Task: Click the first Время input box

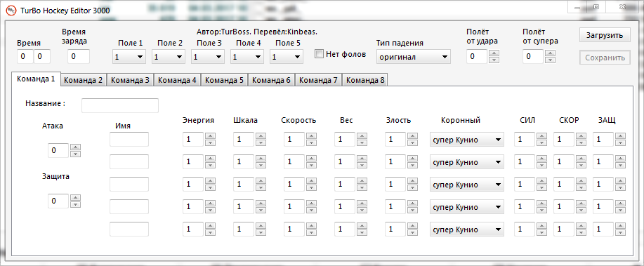Action: point(25,57)
